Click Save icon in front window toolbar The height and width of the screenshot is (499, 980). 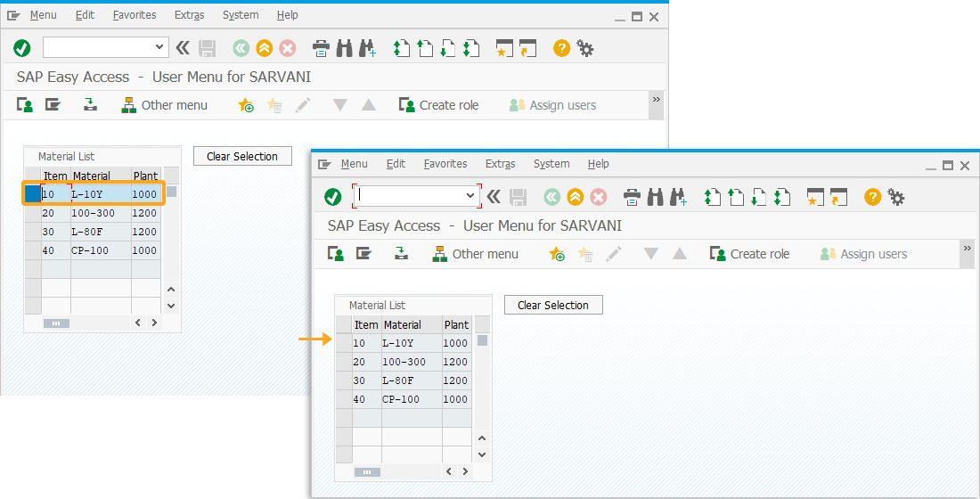[518, 198]
